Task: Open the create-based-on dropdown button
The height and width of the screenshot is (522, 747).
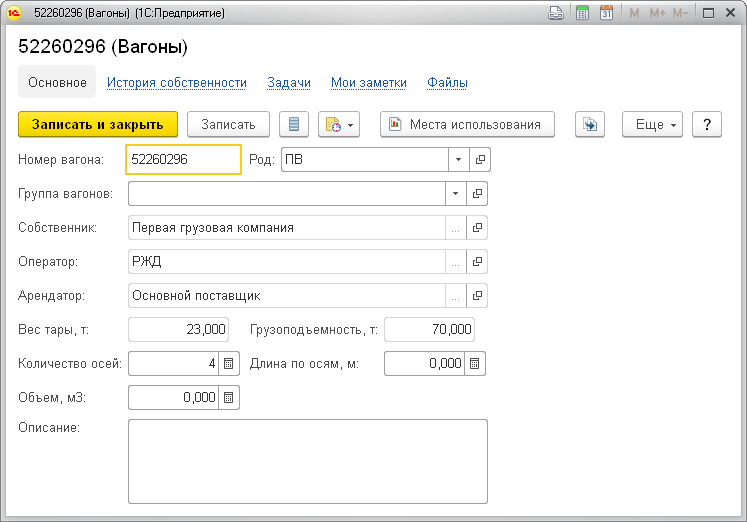Action: 339,125
